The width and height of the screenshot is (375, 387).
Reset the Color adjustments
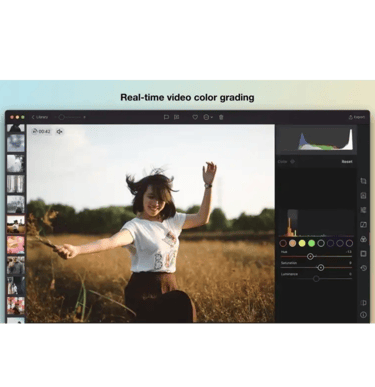[x=347, y=162]
